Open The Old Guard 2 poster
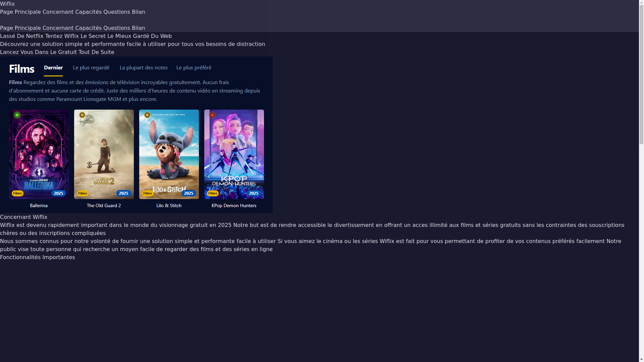The image size is (644, 362). pyautogui.click(x=104, y=154)
